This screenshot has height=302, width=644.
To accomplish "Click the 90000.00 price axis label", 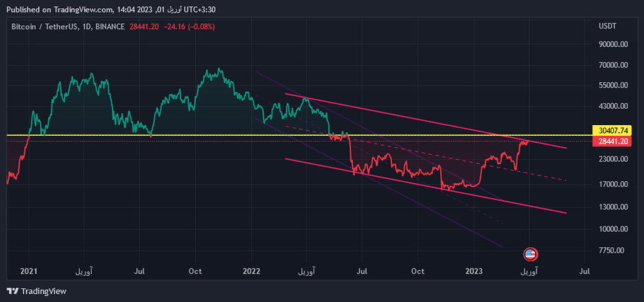I will [613, 44].
